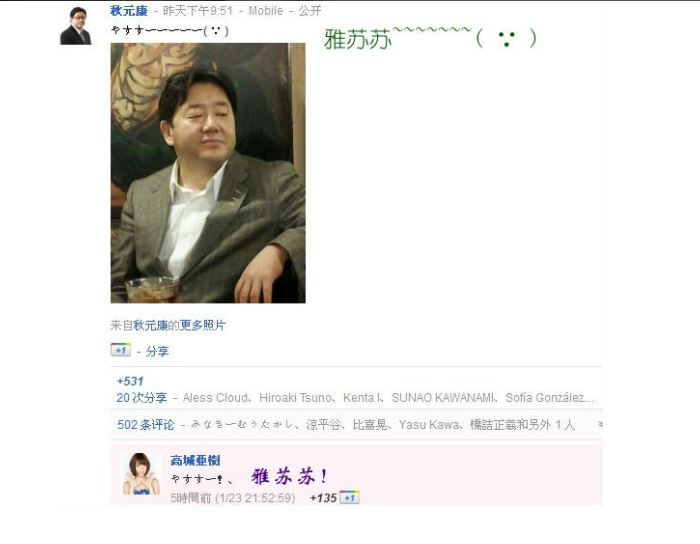Open 秋元康 author name link
Screen dimensions: 700x544
(129, 11)
